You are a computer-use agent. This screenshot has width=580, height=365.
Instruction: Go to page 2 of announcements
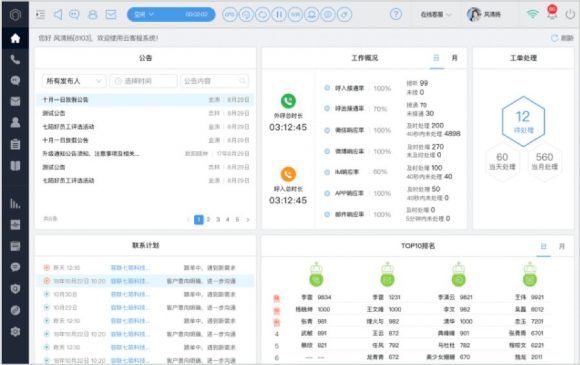(208, 219)
